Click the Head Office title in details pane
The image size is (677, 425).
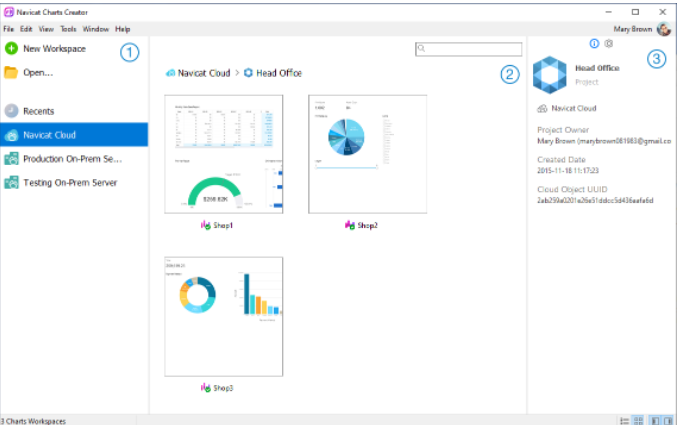(x=597, y=68)
